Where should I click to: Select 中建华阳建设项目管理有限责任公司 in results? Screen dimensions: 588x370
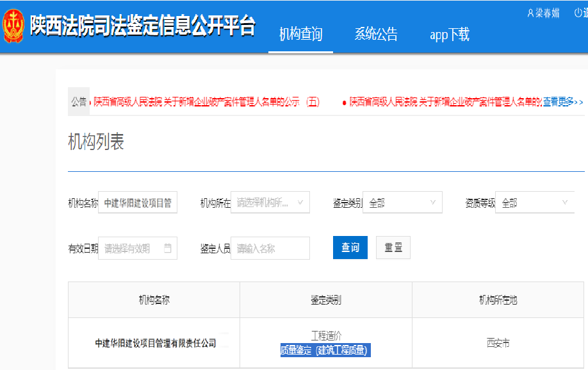pyautogui.click(x=156, y=343)
